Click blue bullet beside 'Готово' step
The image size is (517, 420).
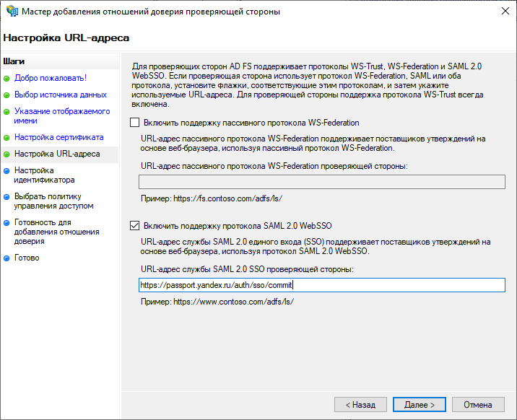coord(7,258)
